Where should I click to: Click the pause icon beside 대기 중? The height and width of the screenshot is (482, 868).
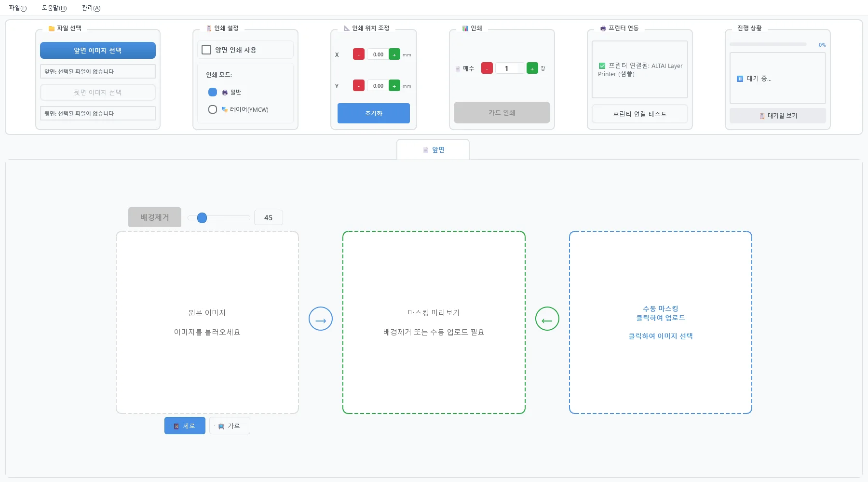point(740,79)
